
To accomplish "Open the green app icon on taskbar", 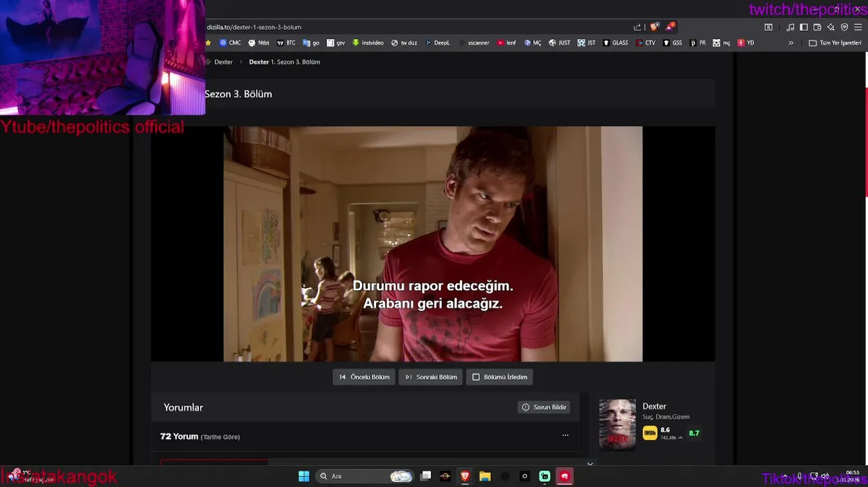I will coord(545,476).
